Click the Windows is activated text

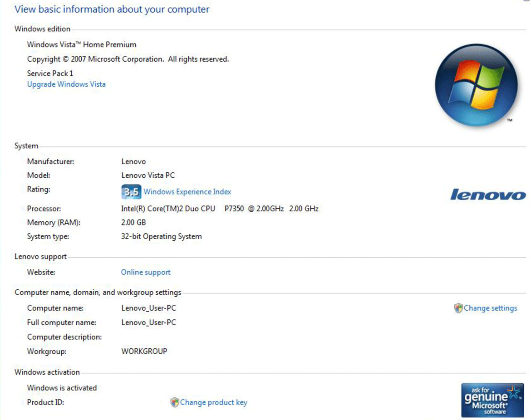[62, 388]
